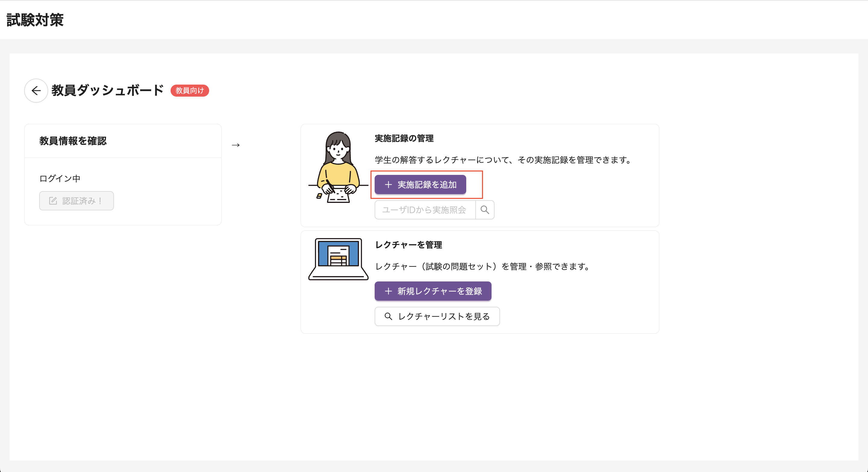Screen dimensions: 868x472
Task: Click plus icon on 新規レクチャーを登録 button
Action: [388, 291]
